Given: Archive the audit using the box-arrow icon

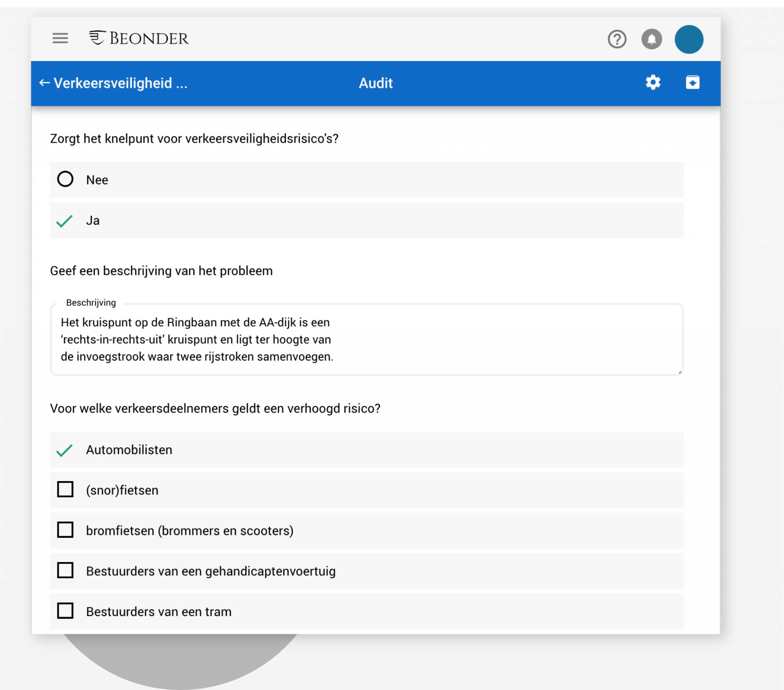Looking at the screenshot, I should (693, 82).
